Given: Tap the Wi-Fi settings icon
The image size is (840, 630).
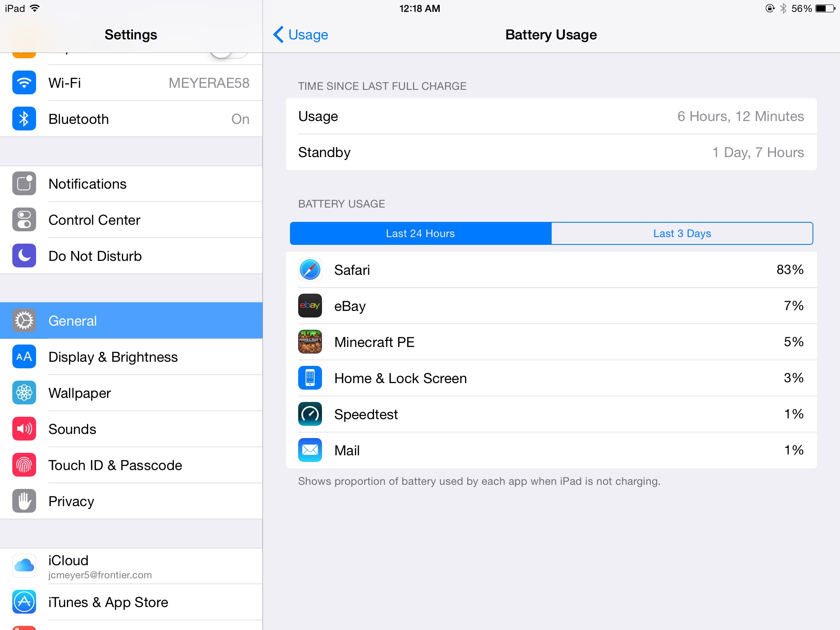Looking at the screenshot, I should click(x=24, y=83).
